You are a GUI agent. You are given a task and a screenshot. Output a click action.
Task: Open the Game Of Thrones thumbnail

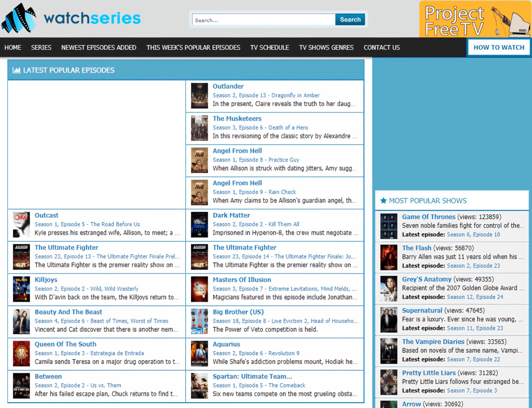(x=389, y=226)
